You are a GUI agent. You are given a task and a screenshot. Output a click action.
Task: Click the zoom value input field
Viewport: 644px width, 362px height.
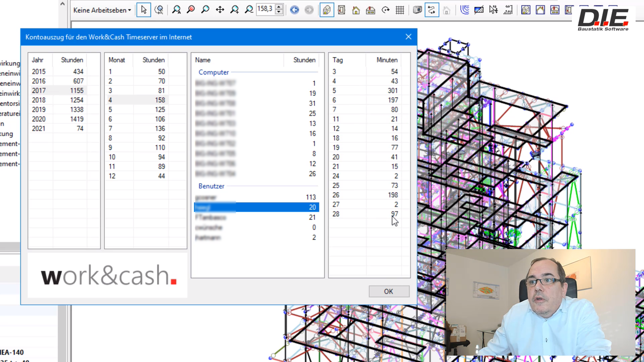[265, 9]
